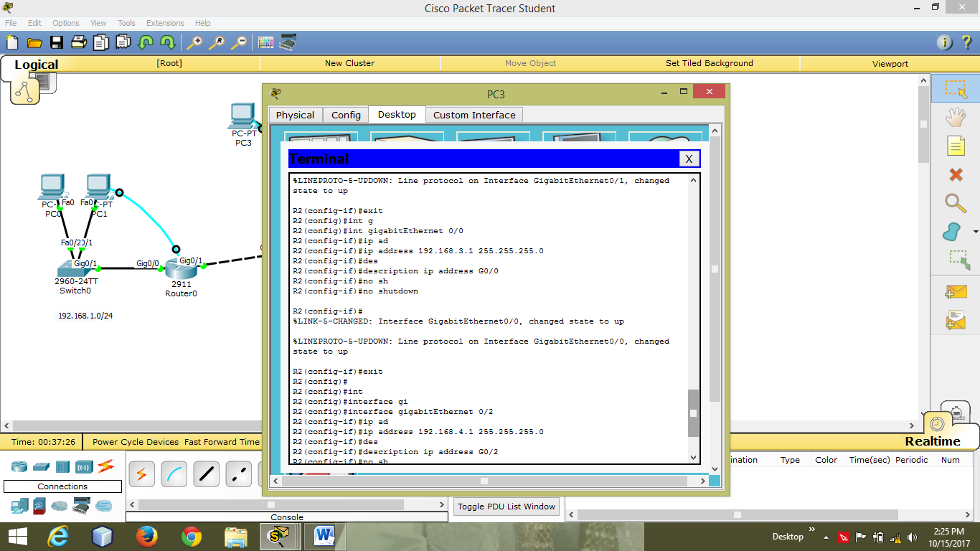
Task: Click the Copy icon in the toolbar
Action: tap(101, 42)
